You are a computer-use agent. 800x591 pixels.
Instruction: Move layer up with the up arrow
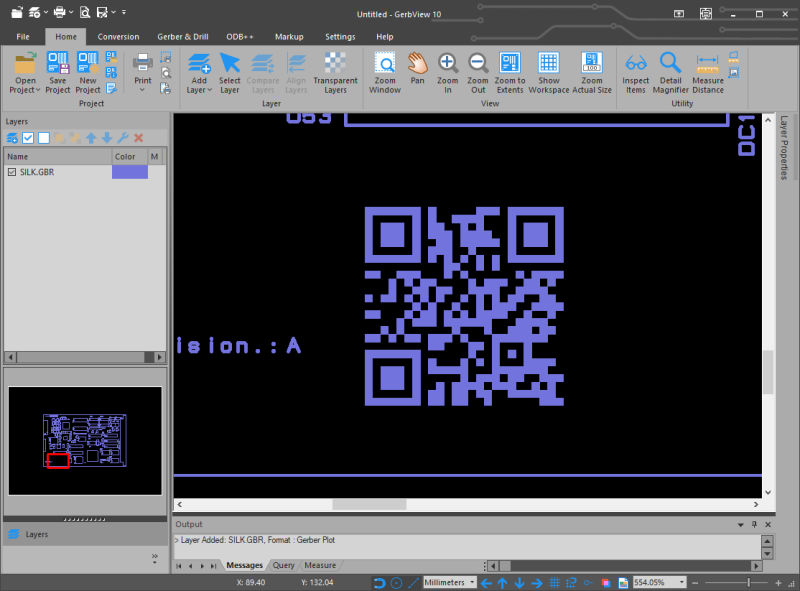click(91, 138)
